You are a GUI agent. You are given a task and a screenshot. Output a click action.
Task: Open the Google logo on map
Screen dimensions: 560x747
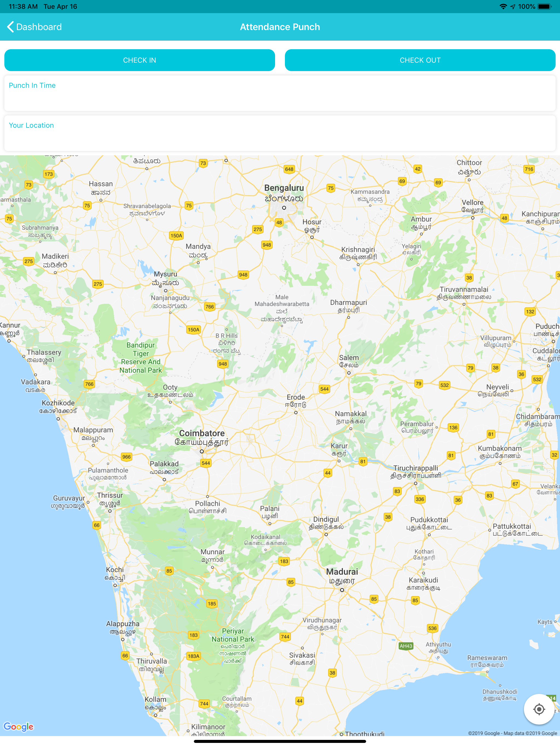click(19, 726)
